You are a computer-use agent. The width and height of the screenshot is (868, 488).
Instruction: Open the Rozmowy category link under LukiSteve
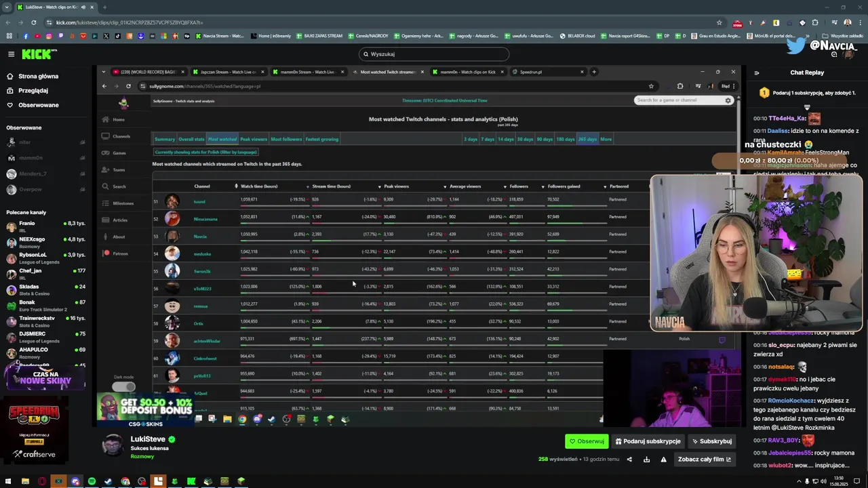[x=142, y=457]
